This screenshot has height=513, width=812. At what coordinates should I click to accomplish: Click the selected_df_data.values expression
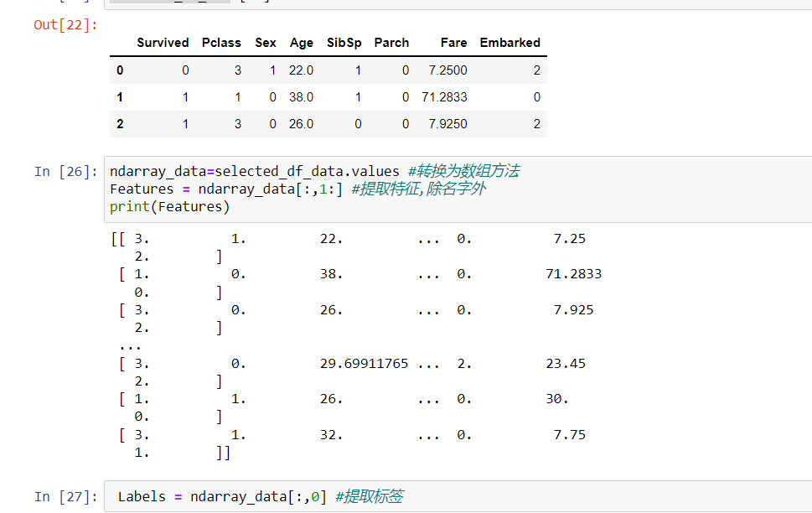(307, 172)
